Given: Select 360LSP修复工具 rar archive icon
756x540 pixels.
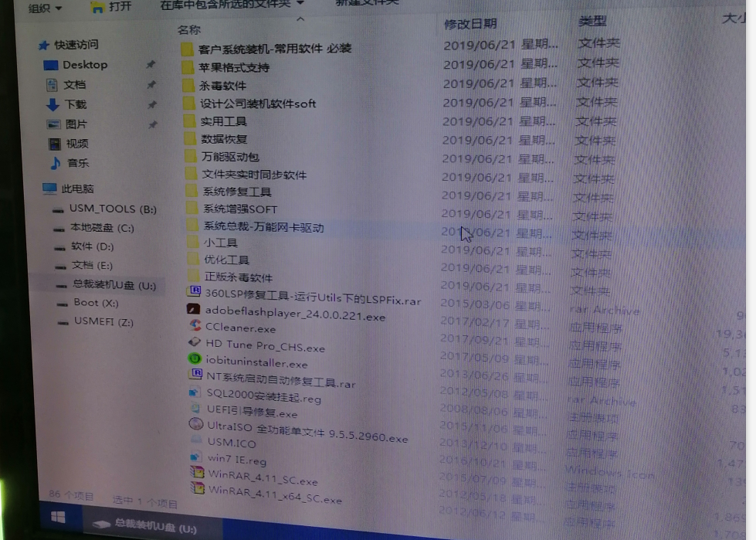Looking at the screenshot, I should [x=194, y=290].
